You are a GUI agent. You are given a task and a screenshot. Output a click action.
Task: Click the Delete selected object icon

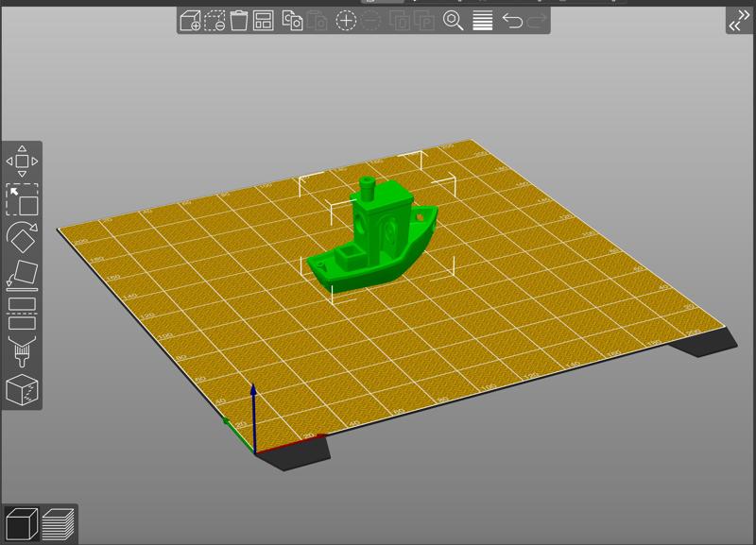coord(215,21)
